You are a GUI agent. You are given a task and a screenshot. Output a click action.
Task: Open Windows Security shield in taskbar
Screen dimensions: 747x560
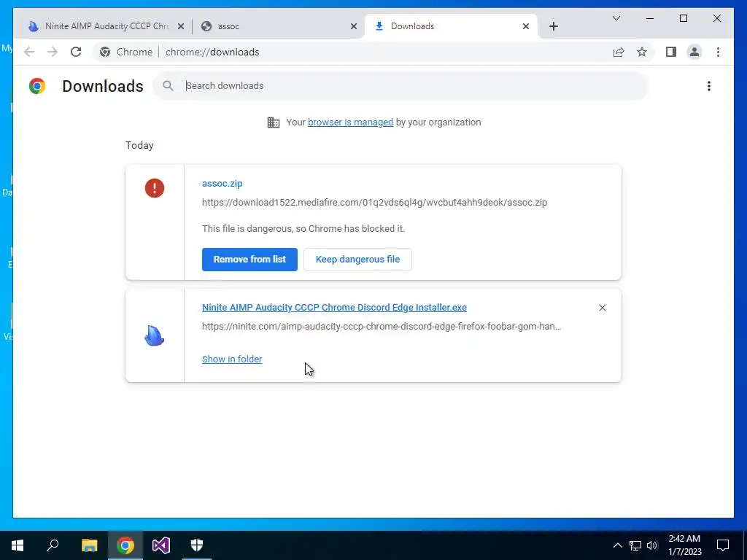click(x=197, y=545)
